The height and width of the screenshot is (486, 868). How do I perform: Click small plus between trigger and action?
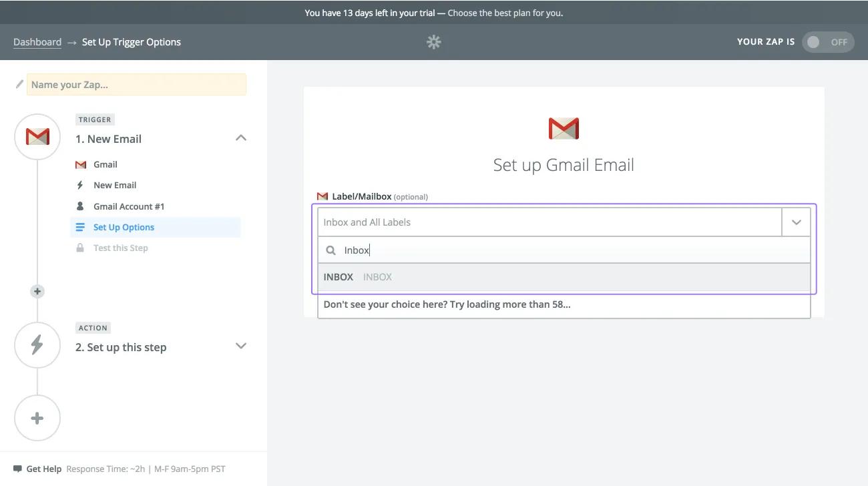[x=37, y=291]
